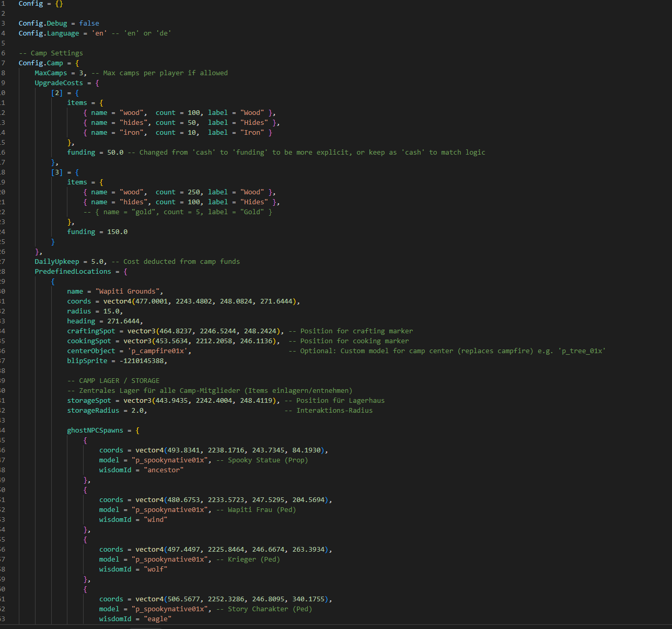Click the 'centerObject' key
The width and height of the screenshot is (672, 629).
point(91,351)
